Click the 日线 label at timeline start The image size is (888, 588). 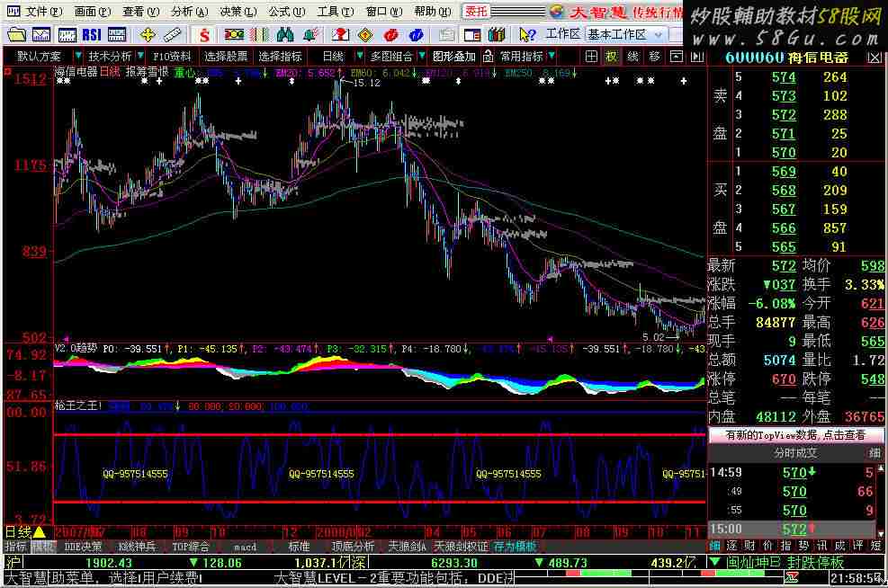pyautogui.click(x=19, y=532)
